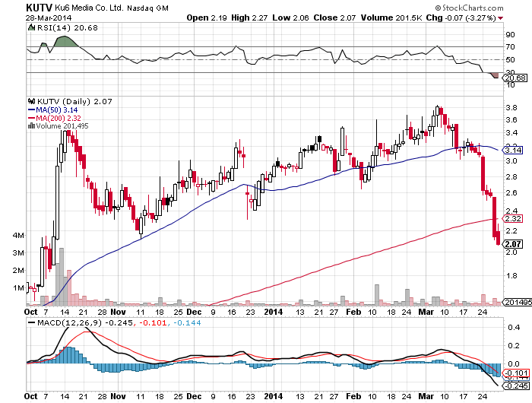
Task: Click the 0.4 MACD scale label
Action: [514, 327]
